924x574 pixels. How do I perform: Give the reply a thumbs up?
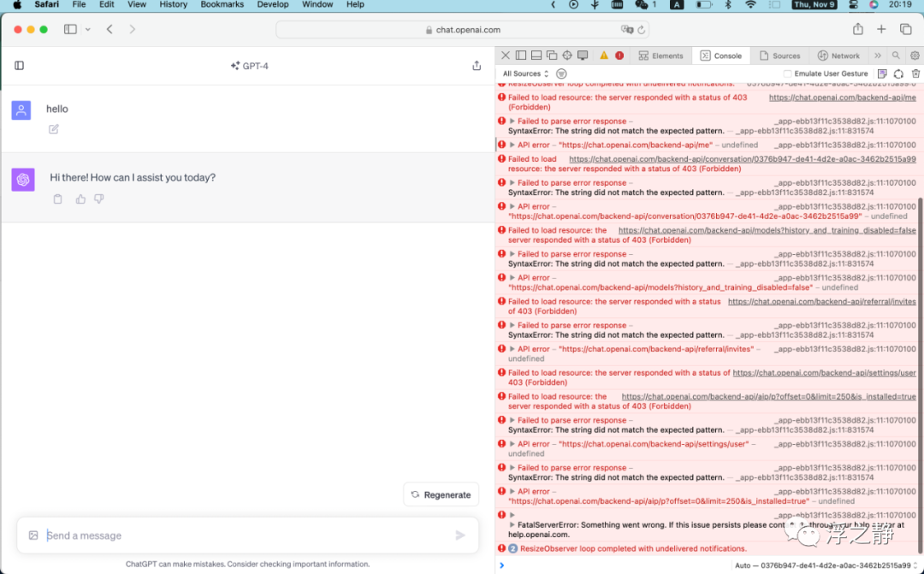[80, 199]
